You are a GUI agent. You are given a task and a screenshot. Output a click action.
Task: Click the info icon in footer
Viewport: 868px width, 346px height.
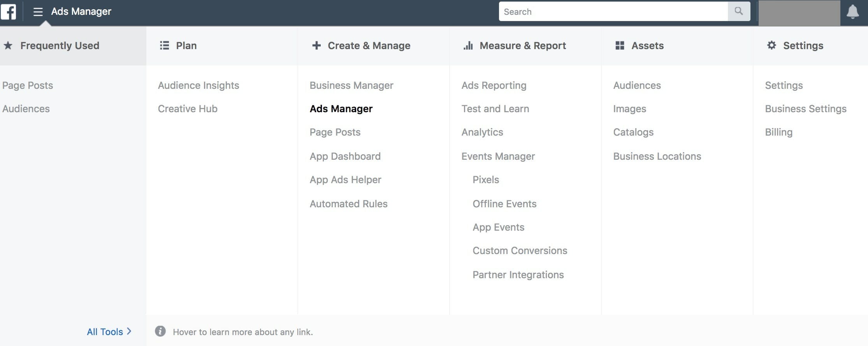click(160, 331)
